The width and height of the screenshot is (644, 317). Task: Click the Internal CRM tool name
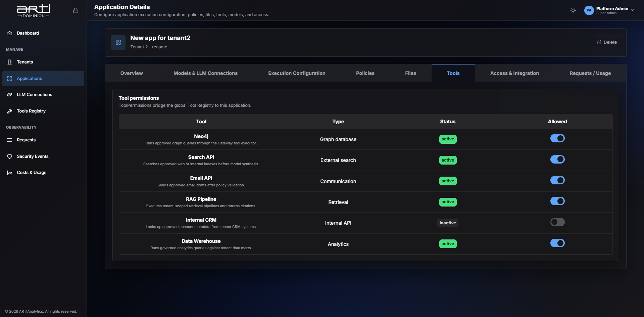coord(201,220)
